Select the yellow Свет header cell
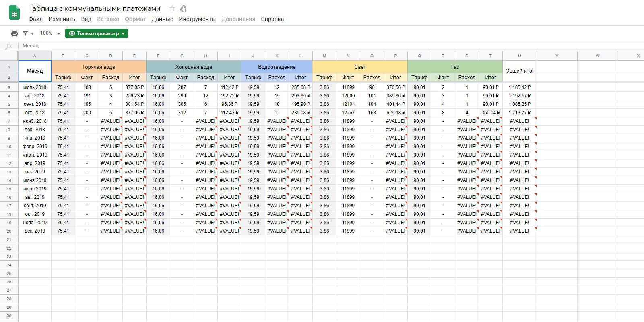This screenshot has width=644, height=322. pos(360,67)
